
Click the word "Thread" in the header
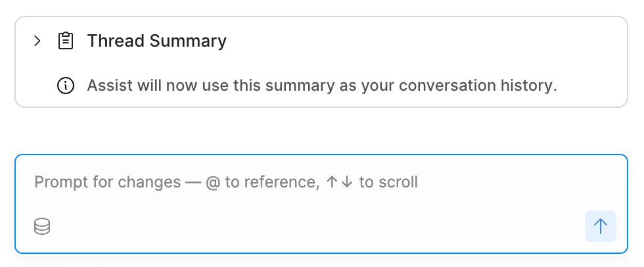click(x=116, y=41)
